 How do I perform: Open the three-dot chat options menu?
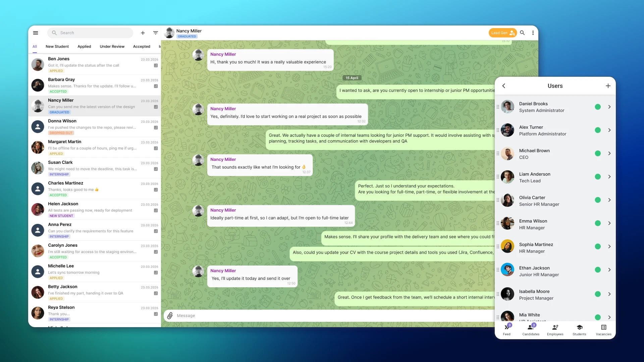pos(533,33)
